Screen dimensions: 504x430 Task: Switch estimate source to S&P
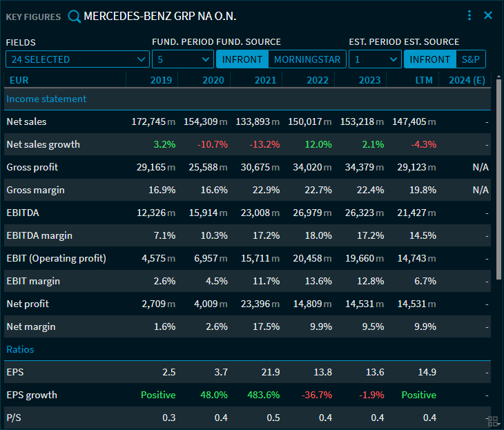click(x=471, y=59)
